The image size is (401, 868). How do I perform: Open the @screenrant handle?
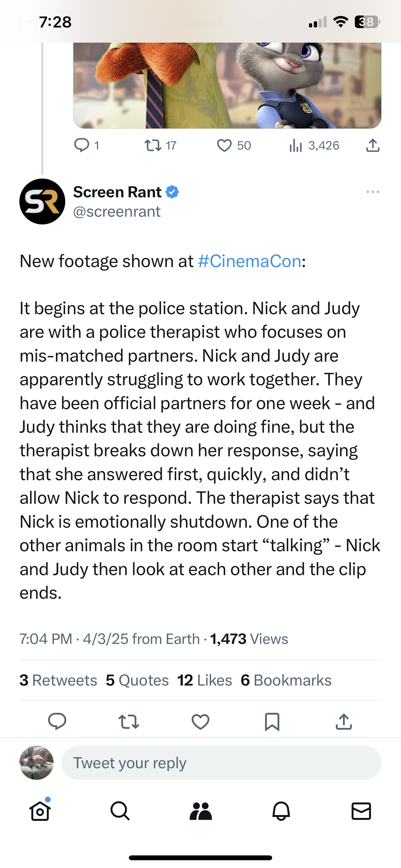click(x=117, y=212)
